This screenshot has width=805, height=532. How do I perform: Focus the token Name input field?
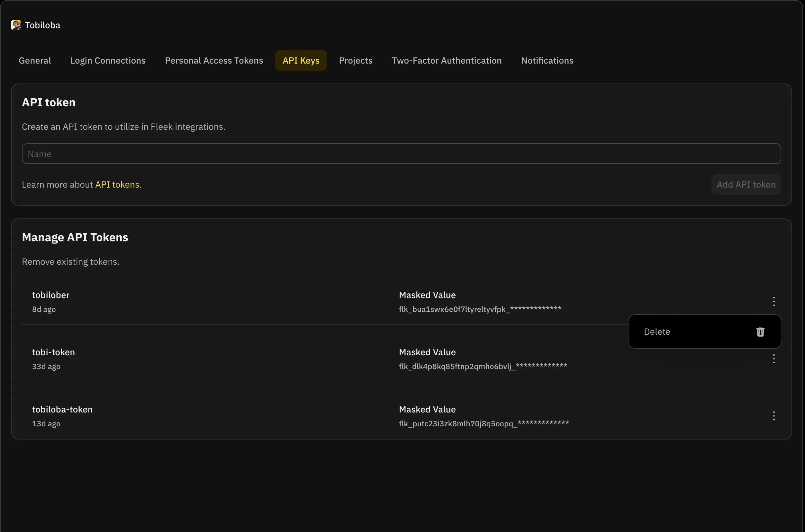(x=401, y=154)
